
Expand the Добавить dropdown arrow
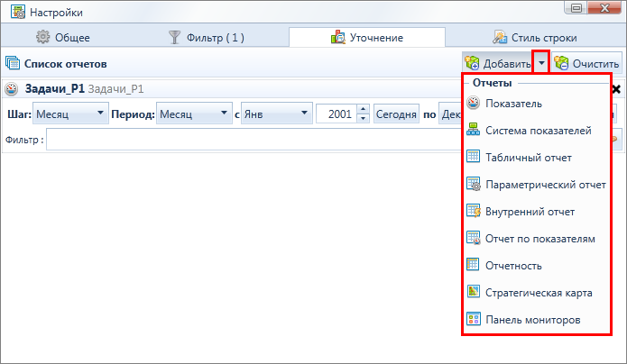[541, 63]
